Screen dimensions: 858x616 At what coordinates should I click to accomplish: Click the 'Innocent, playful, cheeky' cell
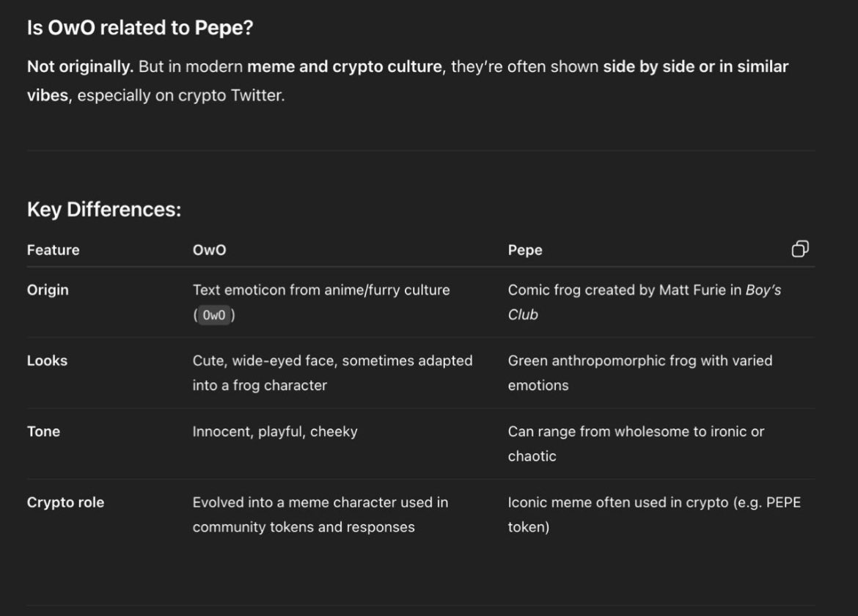click(275, 432)
